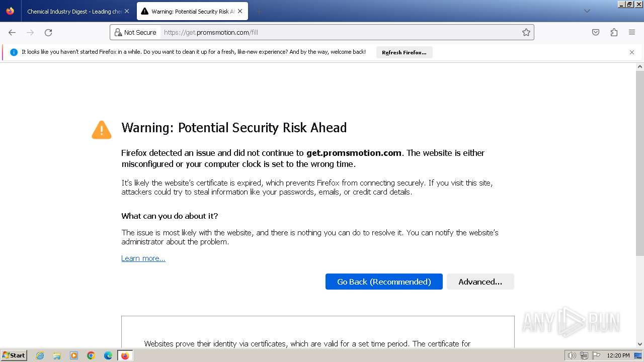Viewport: 644px width, 362px height.
Task: Click the reload page icon
Action: [48, 33]
